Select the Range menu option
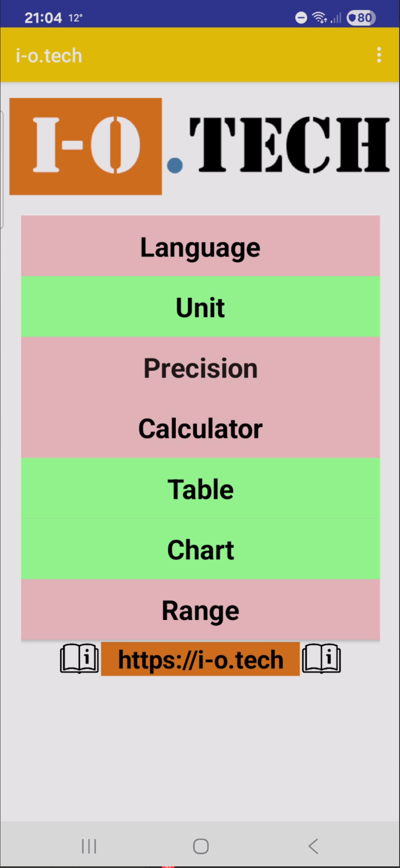Image resolution: width=400 pixels, height=868 pixels. point(200,610)
